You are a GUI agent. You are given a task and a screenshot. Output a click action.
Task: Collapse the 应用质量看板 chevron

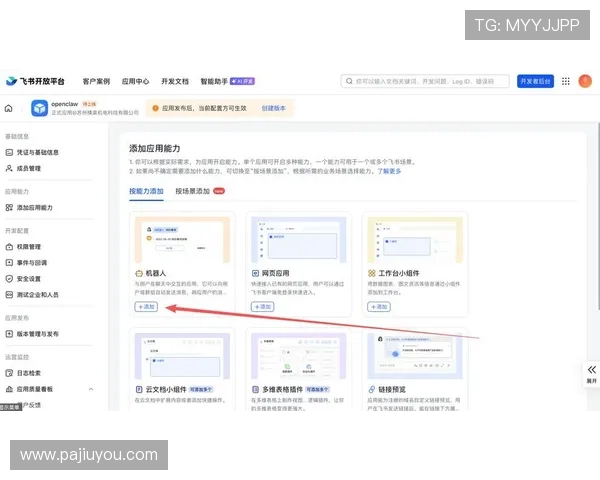pos(91,389)
